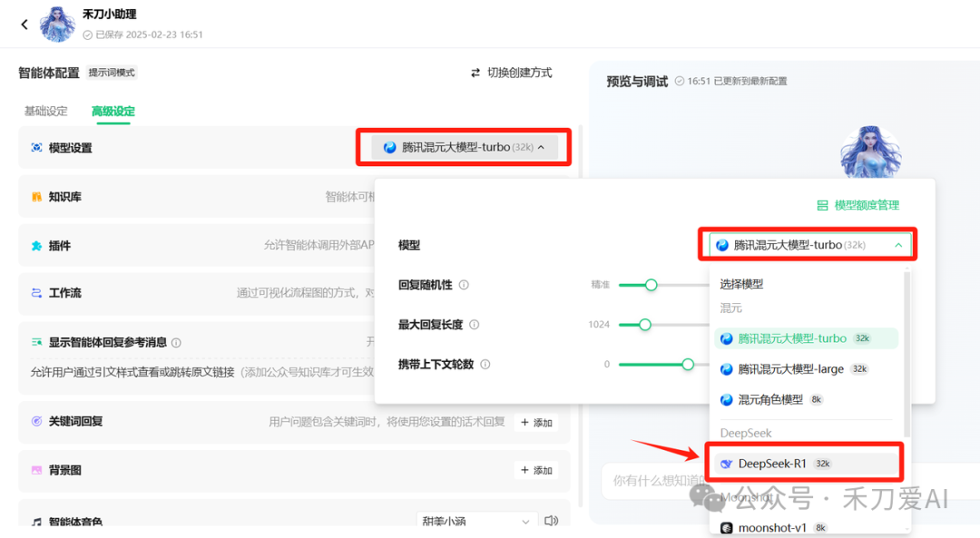
Task: Go back using the arrow icon
Action: 24,24
